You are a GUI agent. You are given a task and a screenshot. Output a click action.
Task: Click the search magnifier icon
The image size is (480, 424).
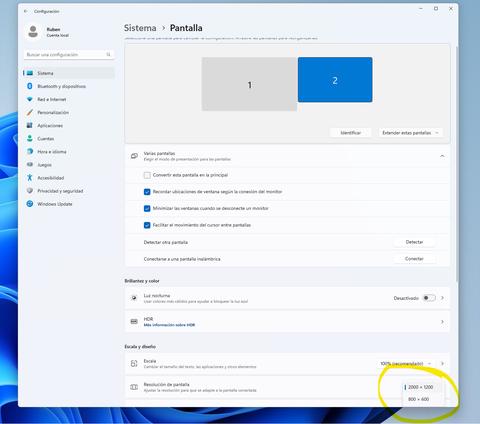108,54
